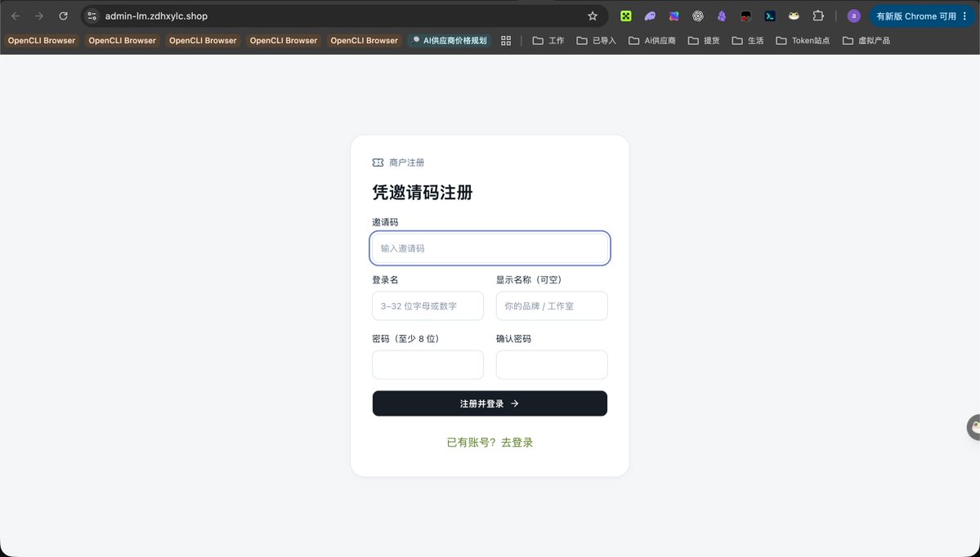The image size is (980, 557).
Task: Click the 确认密码 label text
Action: [514, 338]
